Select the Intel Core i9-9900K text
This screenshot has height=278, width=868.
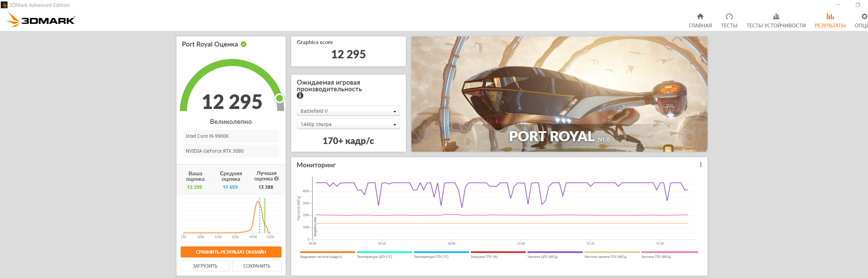[x=207, y=136]
